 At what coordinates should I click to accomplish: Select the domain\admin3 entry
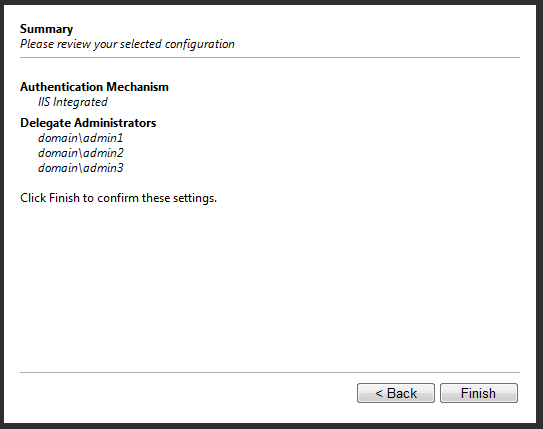click(81, 168)
